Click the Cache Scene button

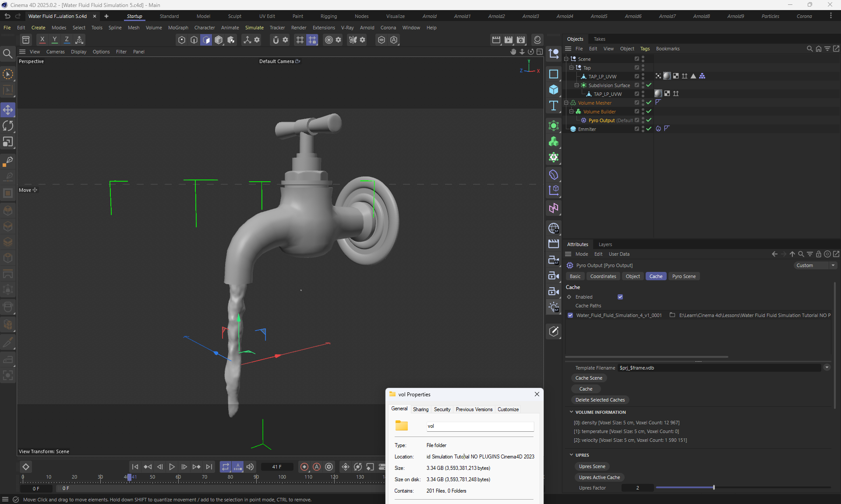[x=589, y=378]
